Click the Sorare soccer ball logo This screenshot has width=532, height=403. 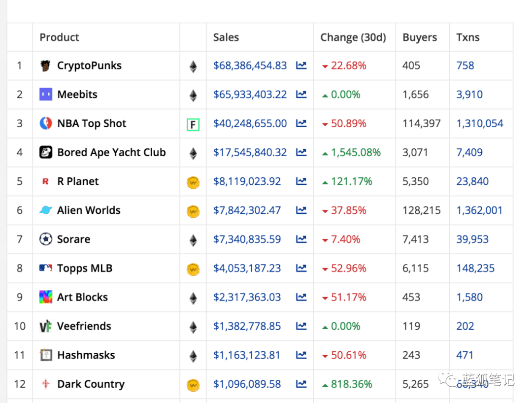[46, 239]
